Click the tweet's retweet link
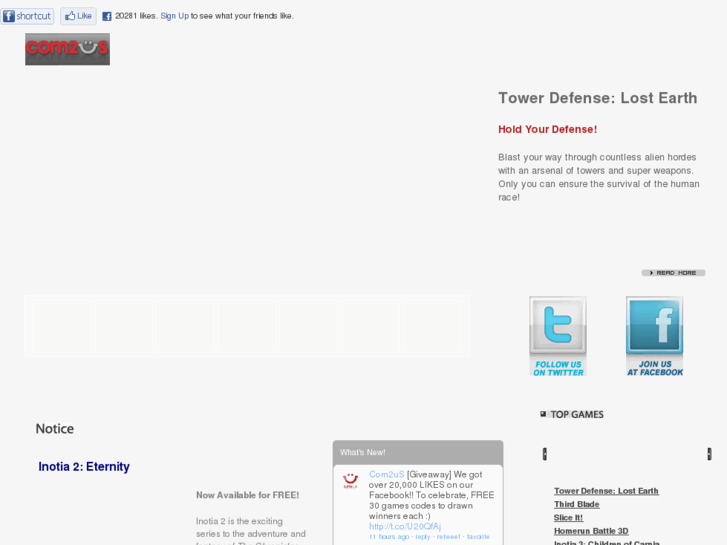 [x=448, y=537]
